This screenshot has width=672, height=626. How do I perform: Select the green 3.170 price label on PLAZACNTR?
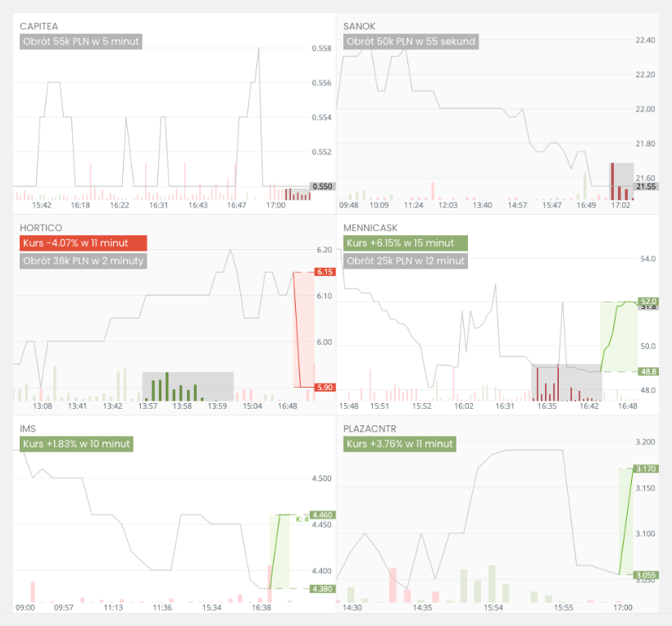647,469
